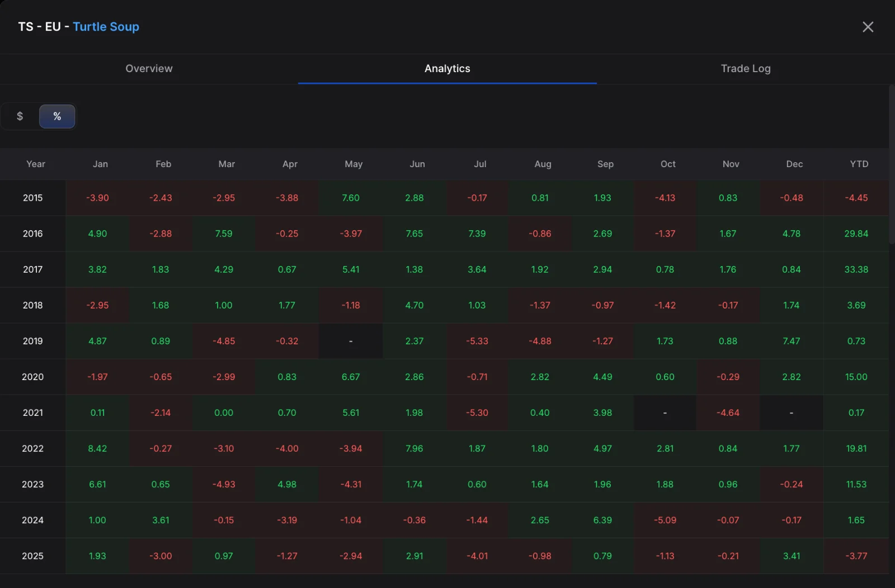Screen dimensions: 895x588
Task: Select the 2016 year row label
Action: click(x=32, y=234)
